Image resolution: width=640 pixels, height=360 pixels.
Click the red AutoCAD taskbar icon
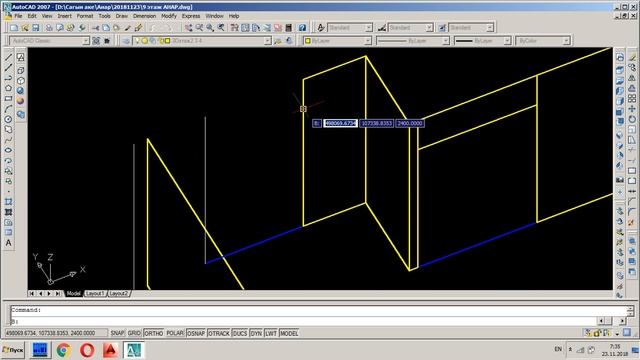coord(110,350)
